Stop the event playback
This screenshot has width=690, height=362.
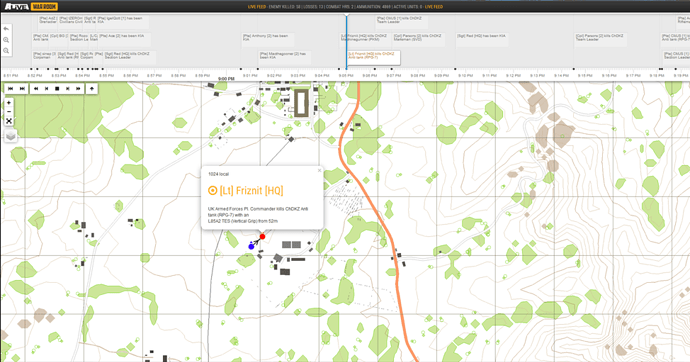point(57,89)
